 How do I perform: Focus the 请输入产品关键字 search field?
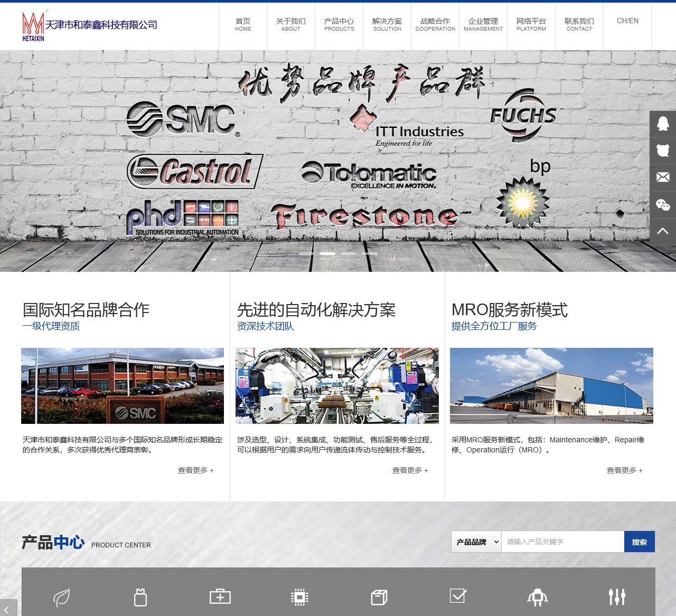562,542
